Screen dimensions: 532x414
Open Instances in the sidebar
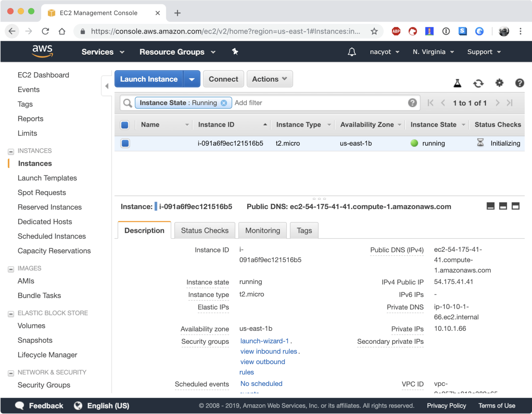[x=35, y=163]
